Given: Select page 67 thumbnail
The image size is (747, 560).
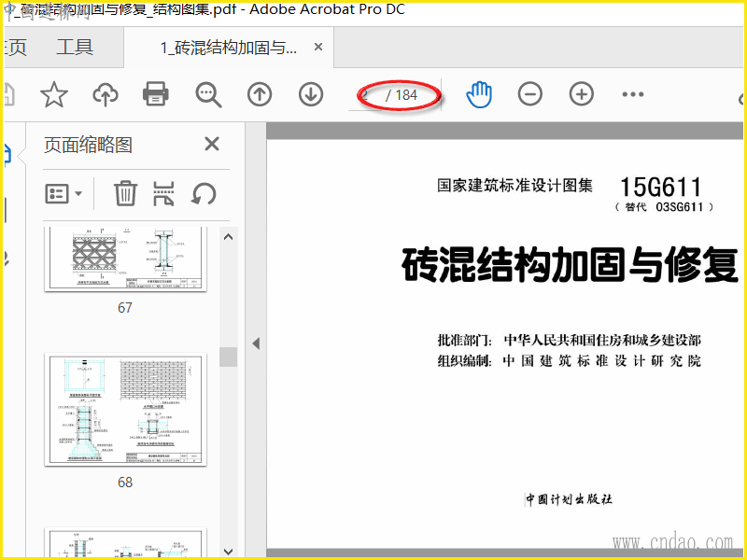Looking at the screenshot, I should [x=126, y=259].
